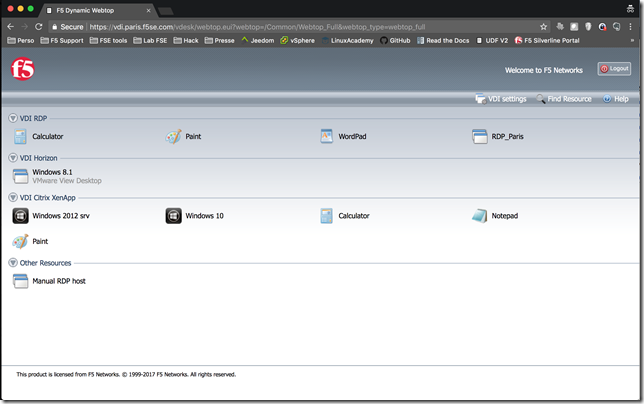Launch the VDI RDP Calculator icon
Image resolution: width=644 pixels, height=404 pixels.
tap(20, 136)
